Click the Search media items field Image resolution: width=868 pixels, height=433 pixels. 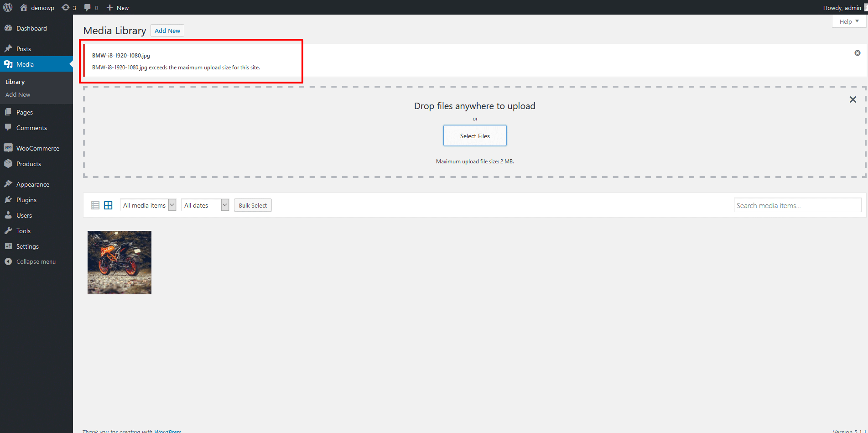(x=798, y=205)
